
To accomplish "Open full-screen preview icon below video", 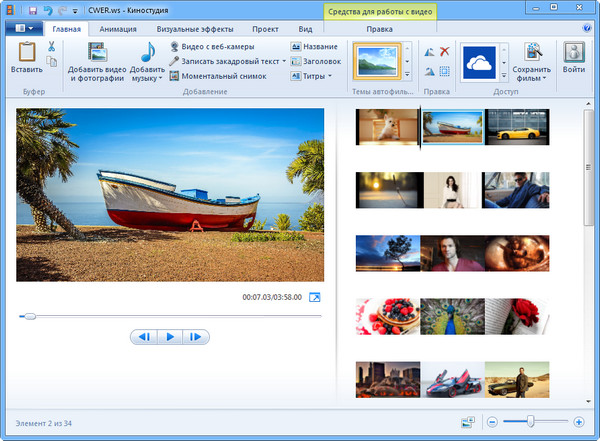I will coord(315,297).
